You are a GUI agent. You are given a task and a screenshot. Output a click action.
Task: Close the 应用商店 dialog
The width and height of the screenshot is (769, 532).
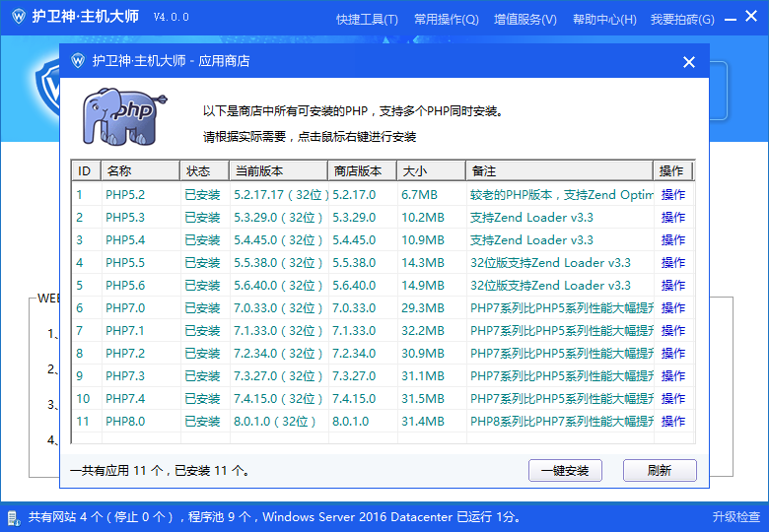click(x=688, y=62)
